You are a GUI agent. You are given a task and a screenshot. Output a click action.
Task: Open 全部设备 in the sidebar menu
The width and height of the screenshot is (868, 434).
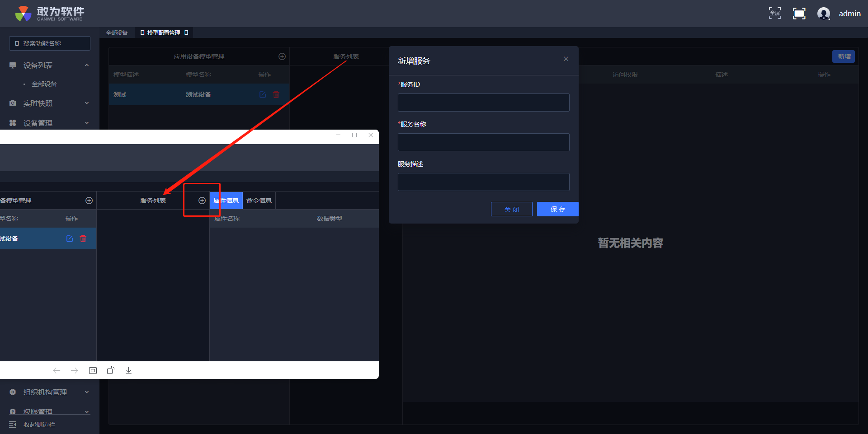[44, 84]
